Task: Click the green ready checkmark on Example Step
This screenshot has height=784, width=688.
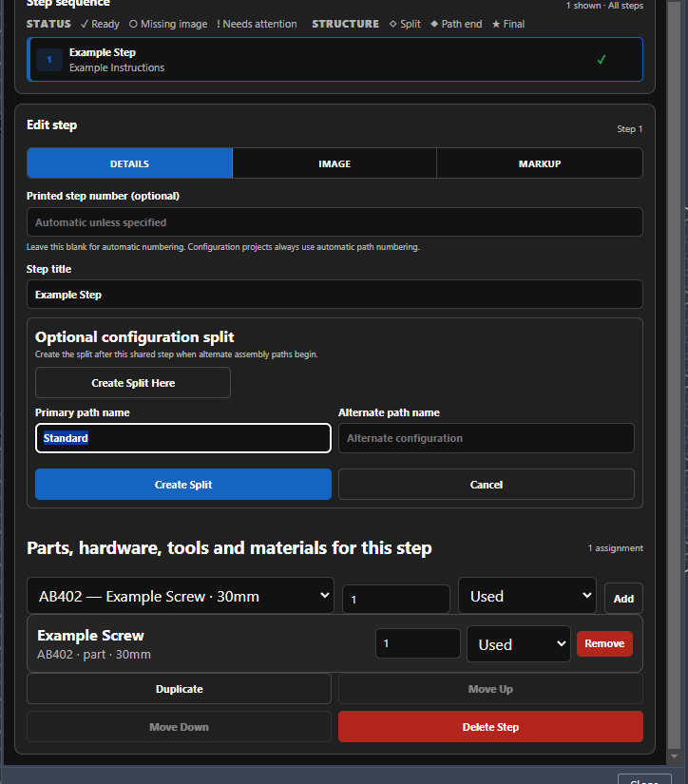Action: (602, 60)
